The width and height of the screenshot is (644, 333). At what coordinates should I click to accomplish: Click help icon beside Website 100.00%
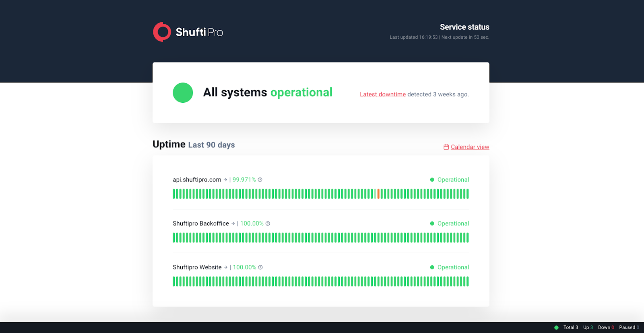tap(260, 267)
